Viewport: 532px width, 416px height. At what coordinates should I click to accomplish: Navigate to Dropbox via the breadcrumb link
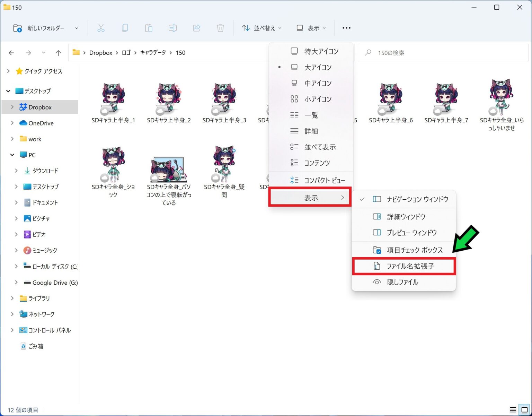coord(101,52)
